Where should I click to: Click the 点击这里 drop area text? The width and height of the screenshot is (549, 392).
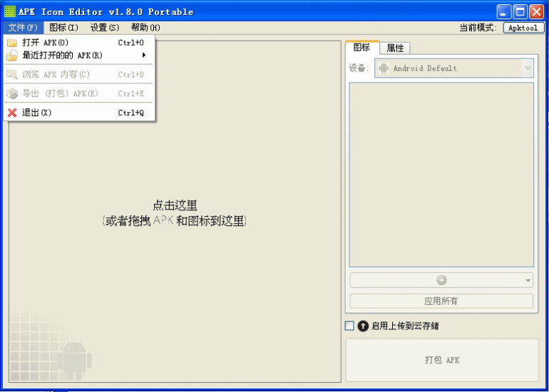click(175, 205)
